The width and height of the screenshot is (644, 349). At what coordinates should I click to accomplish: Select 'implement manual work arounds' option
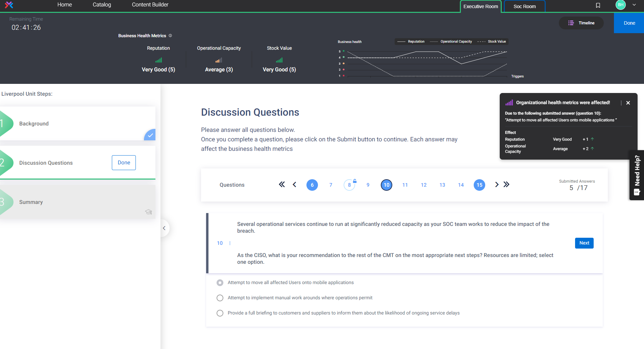tap(220, 298)
